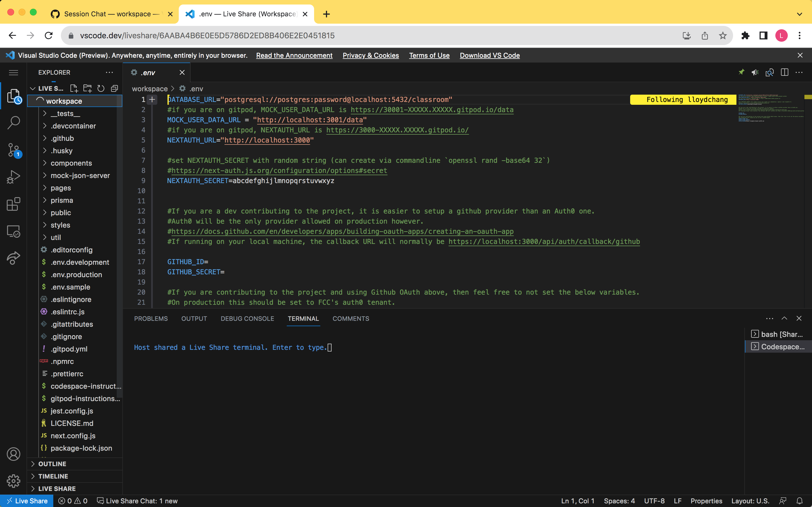Refresh the Explorer file tree

pos(101,88)
